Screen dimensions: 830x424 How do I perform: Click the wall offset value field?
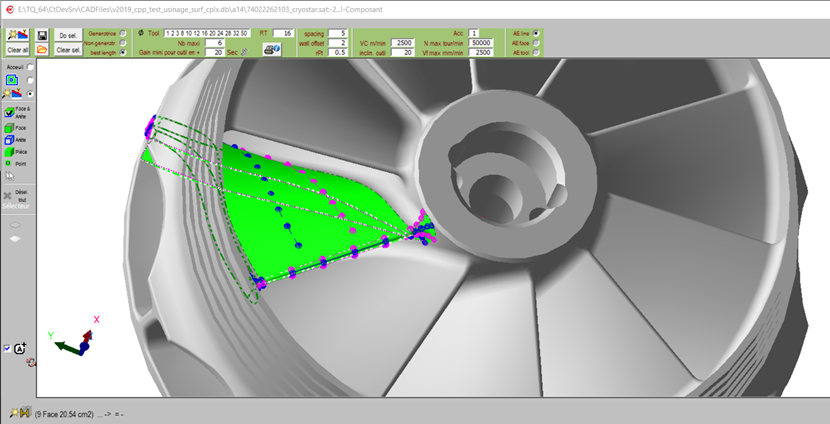[x=338, y=43]
